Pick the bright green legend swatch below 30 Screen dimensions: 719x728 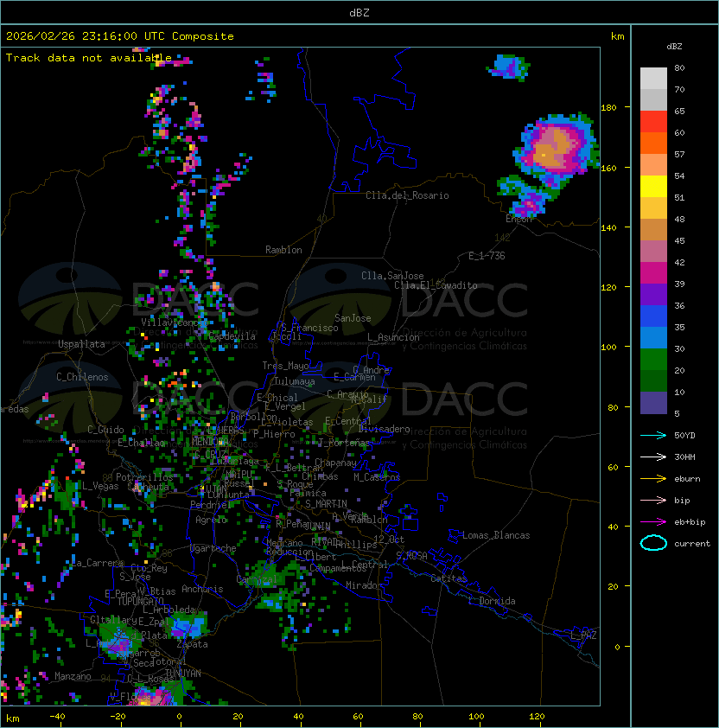653,360
